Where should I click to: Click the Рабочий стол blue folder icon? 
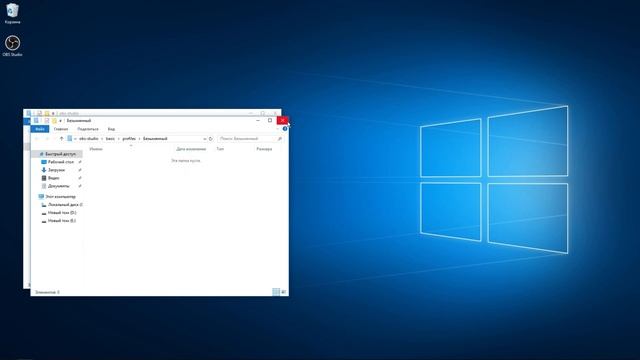pos(44,162)
